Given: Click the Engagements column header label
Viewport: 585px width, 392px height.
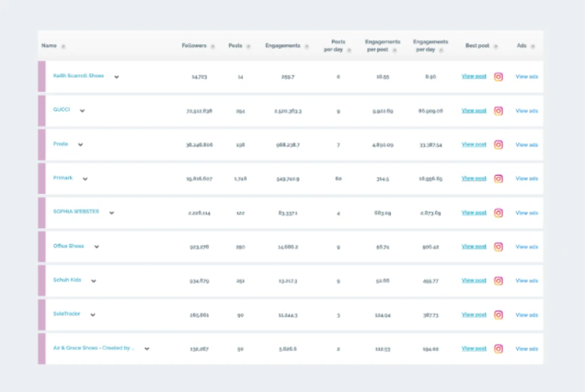Looking at the screenshot, I should point(282,45).
